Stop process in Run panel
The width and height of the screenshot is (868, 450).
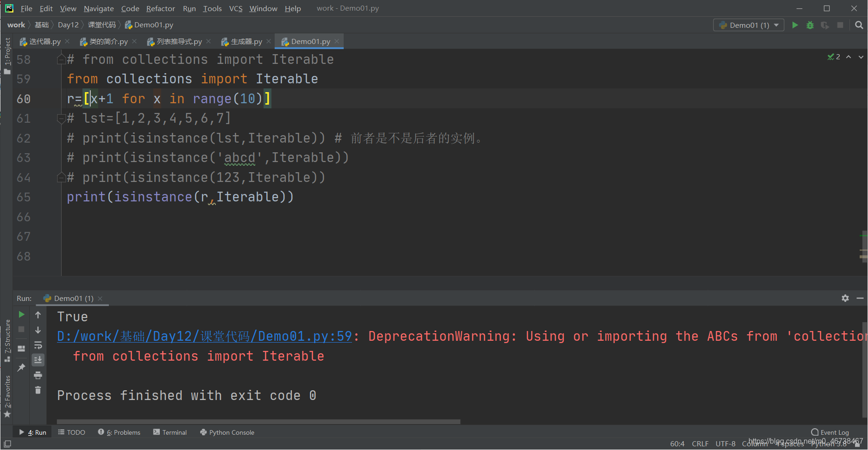click(x=21, y=329)
